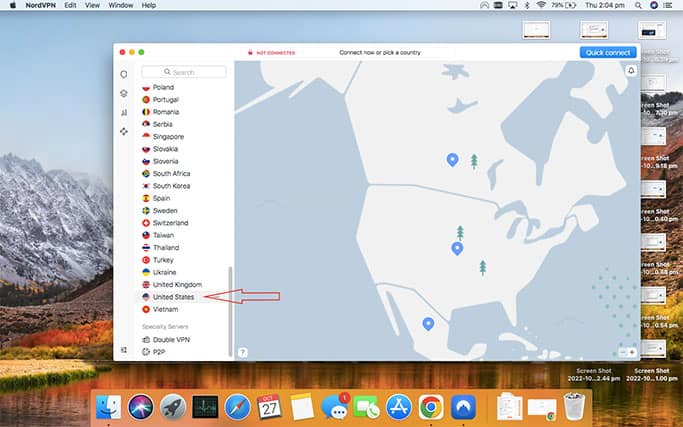Launch Siri from the Dock
Viewport: 683px width, 427px height.
pos(141,407)
